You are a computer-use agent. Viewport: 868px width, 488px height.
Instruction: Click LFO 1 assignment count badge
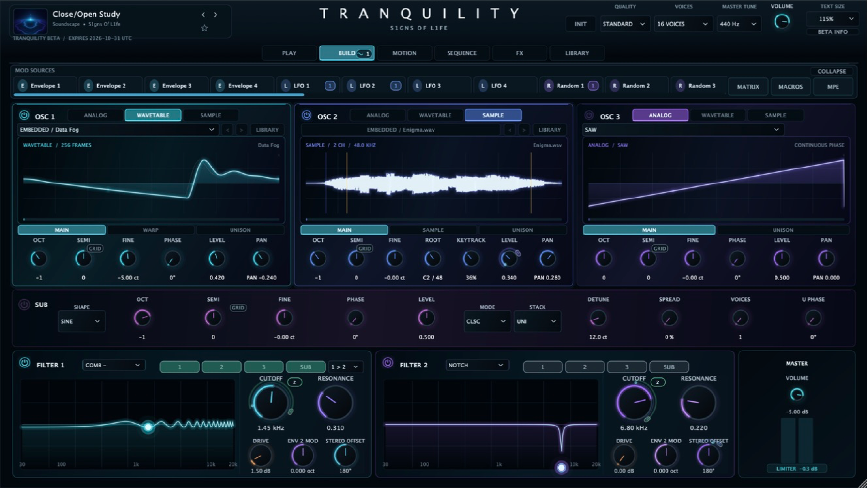[330, 86]
